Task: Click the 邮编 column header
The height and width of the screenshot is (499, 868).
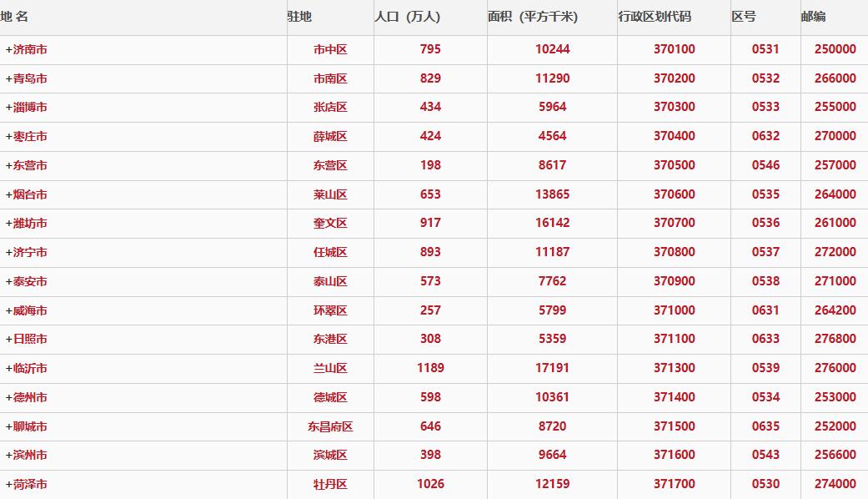Action: (x=813, y=17)
